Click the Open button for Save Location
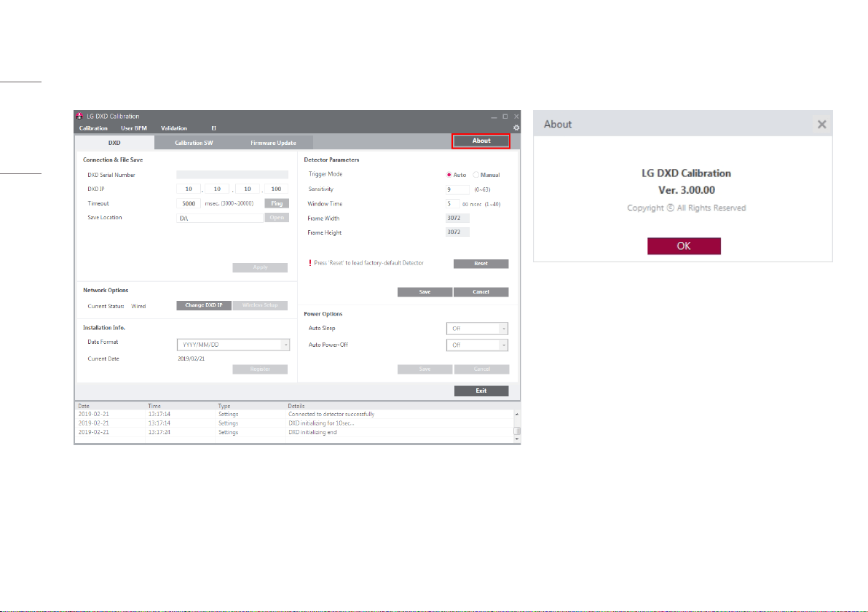This screenshot has width=868, height=612. [277, 218]
